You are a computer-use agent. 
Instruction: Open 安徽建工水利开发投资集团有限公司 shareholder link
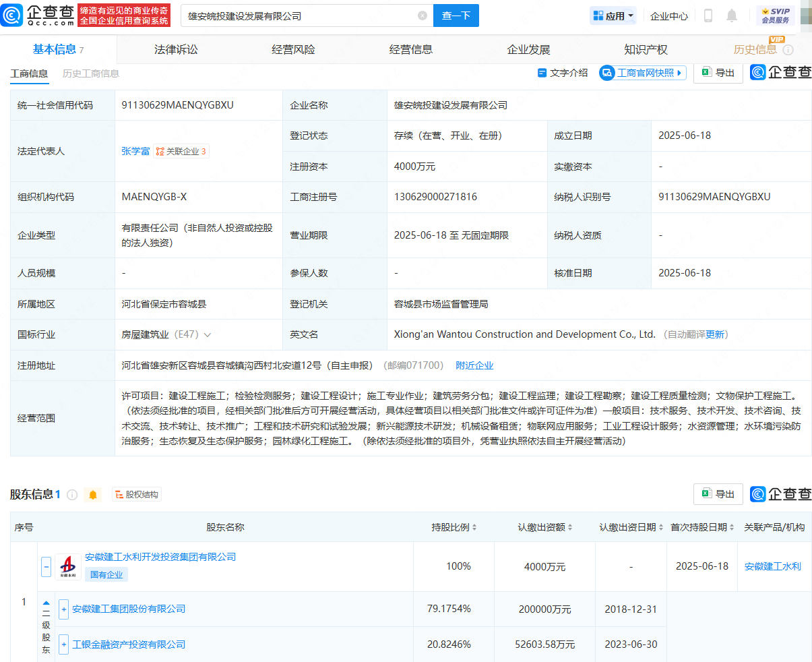(x=160, y=557)
